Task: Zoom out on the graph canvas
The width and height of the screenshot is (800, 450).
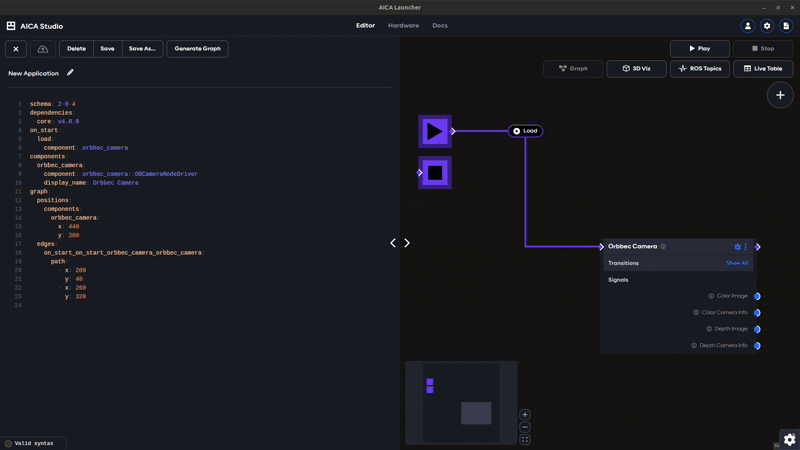Action: 524,427
